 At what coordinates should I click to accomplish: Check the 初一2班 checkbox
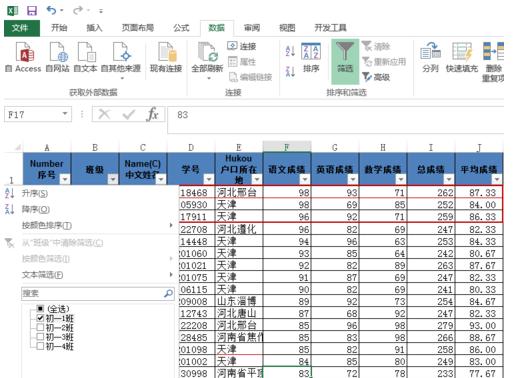40,327
